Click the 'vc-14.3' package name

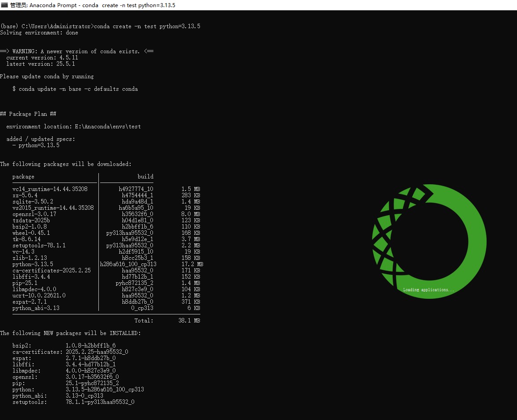tap(23, 252)
